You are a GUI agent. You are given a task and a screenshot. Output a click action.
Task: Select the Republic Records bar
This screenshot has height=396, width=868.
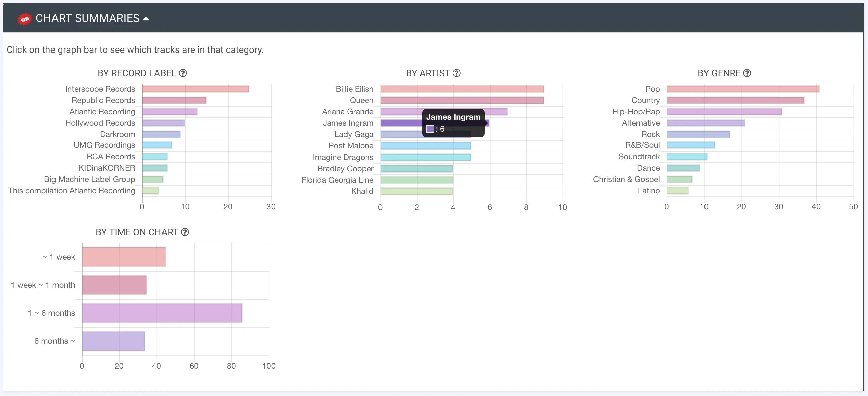[174, 100]
